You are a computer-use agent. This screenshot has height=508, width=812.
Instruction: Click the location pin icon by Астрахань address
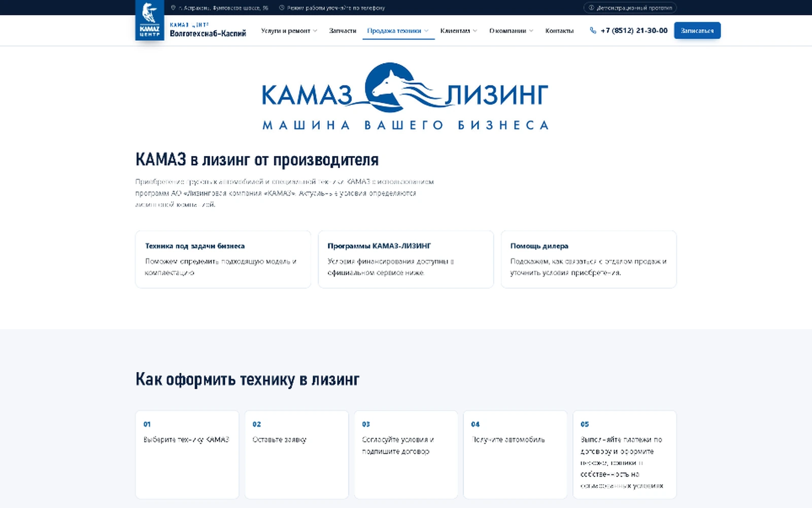[x=173, y=8]
